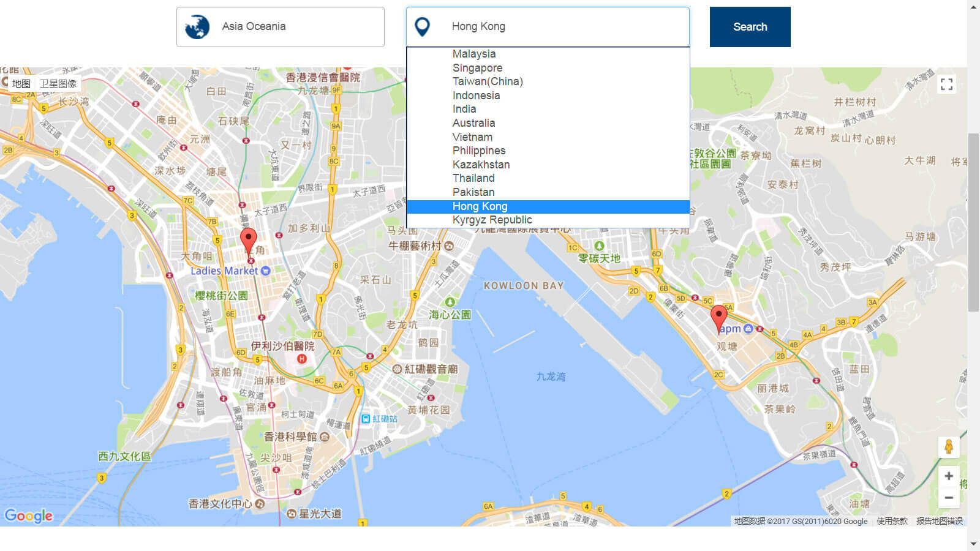Image resolution: width=980 pixels, height=551 pixels.
Task: Click the 香港科學館 museum icon
Action: click(325, 437)
